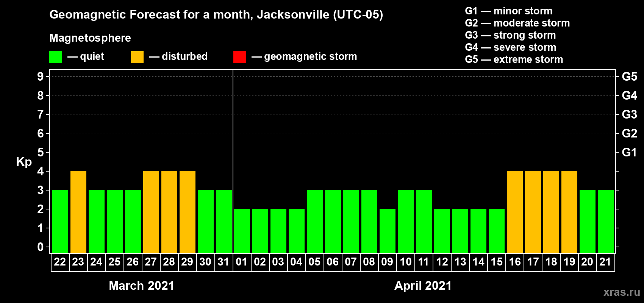
Task: Select the orange bar for March 23
Action: click(78, 212)
